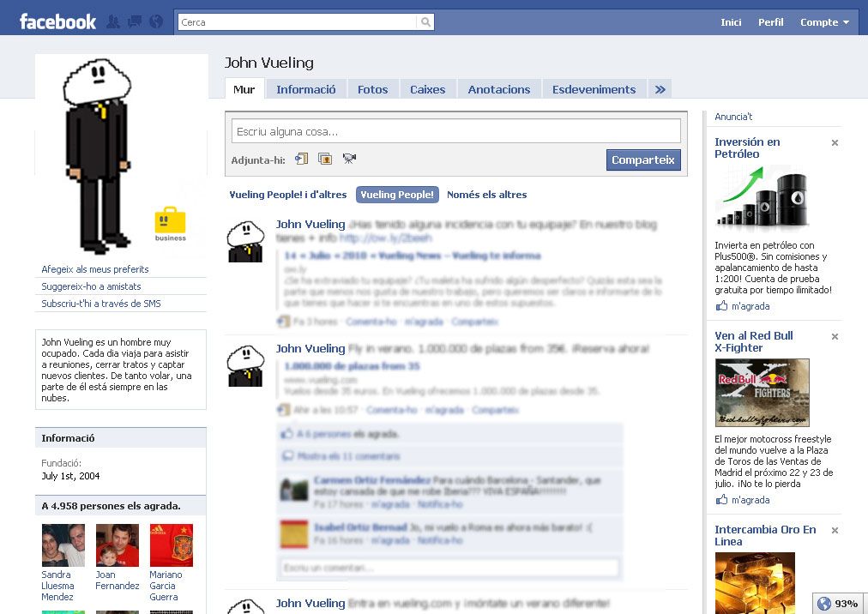868x614 pixels.
Task: Open John Vueling avatar on the equipaje post
Action: [x=246, y=241]
